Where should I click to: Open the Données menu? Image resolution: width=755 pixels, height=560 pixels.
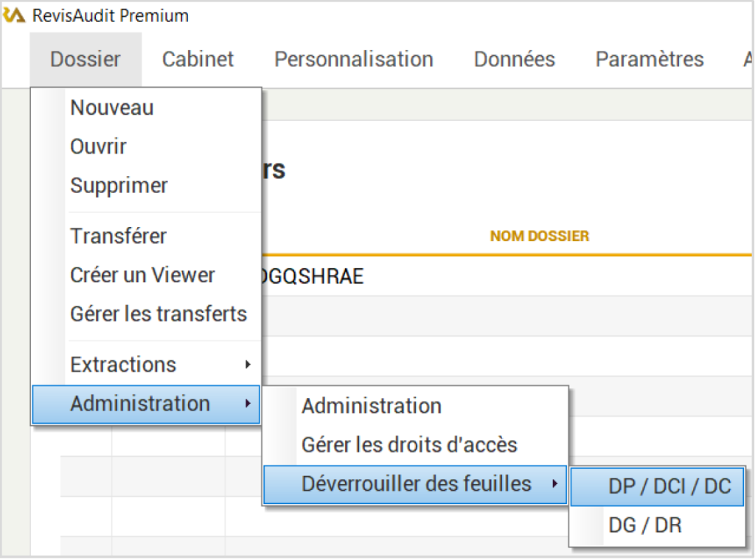tap(514, 60)
